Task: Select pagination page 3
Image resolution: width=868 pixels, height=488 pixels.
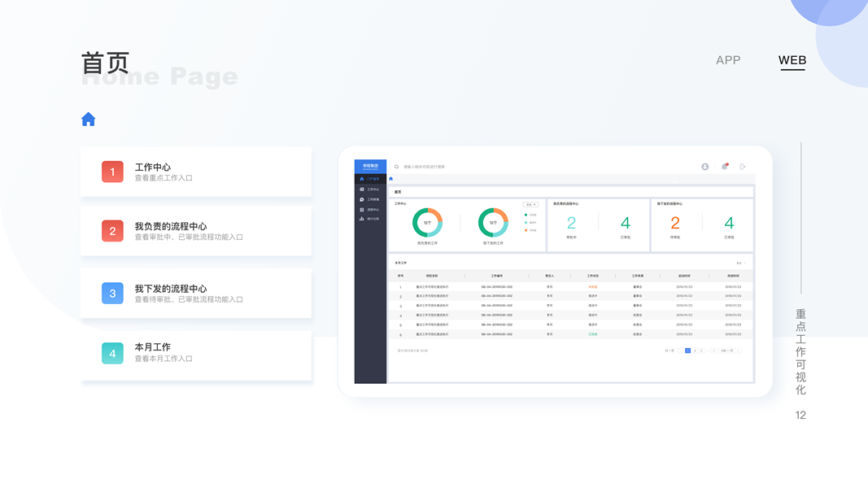Action: coord(701,351)
